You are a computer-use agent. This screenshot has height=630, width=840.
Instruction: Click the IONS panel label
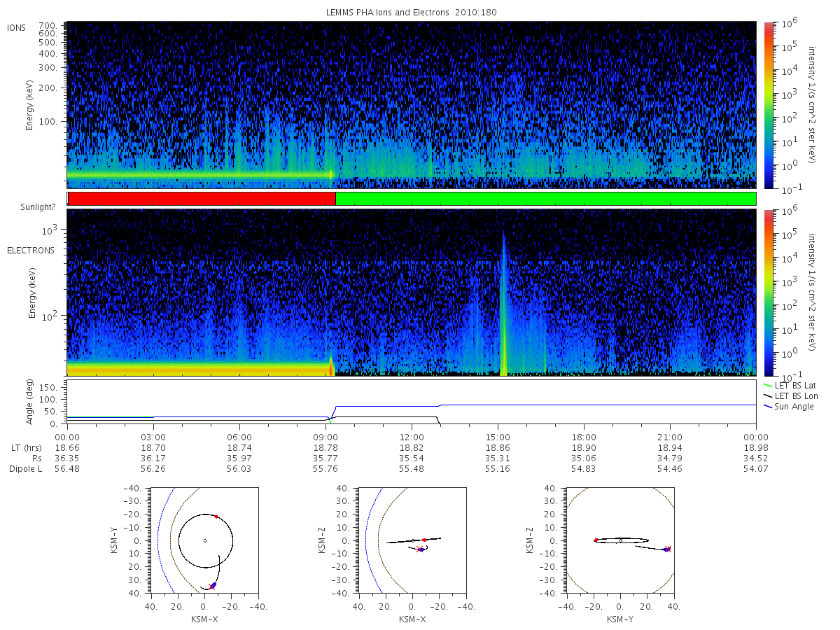[17, 28]
